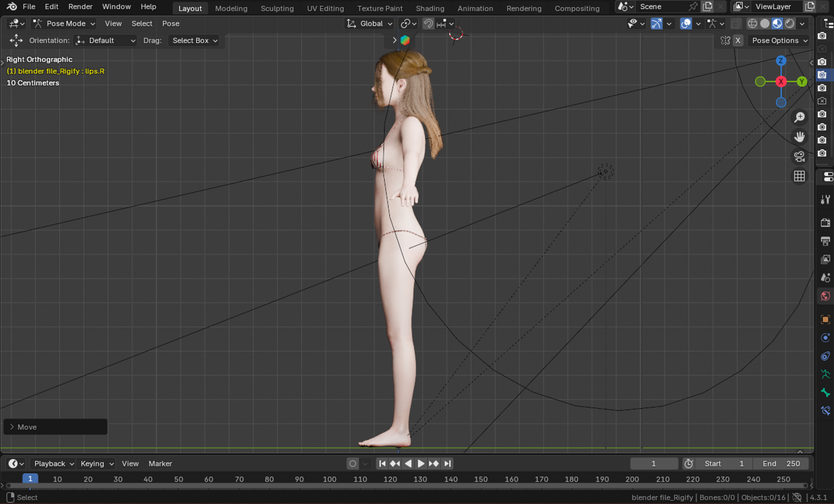Toggle the gizmo display button

657,23
